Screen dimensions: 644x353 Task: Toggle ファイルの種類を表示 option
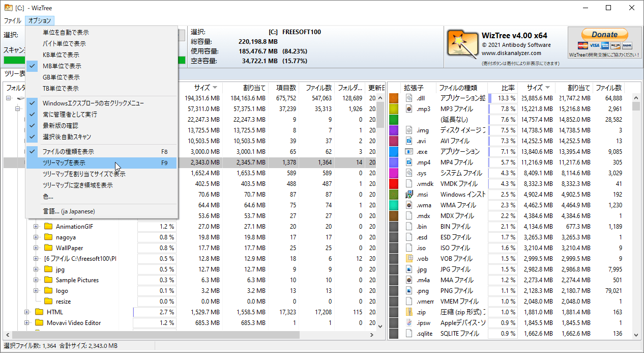102,151
